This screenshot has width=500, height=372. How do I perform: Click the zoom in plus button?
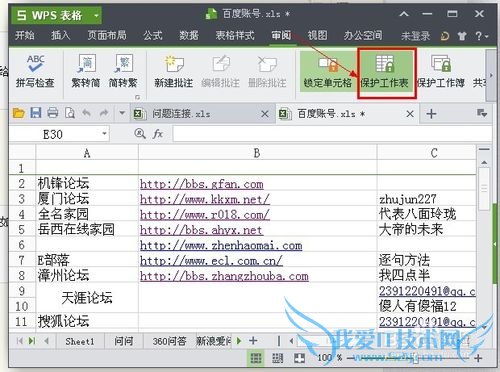click(x=478, y=358)
